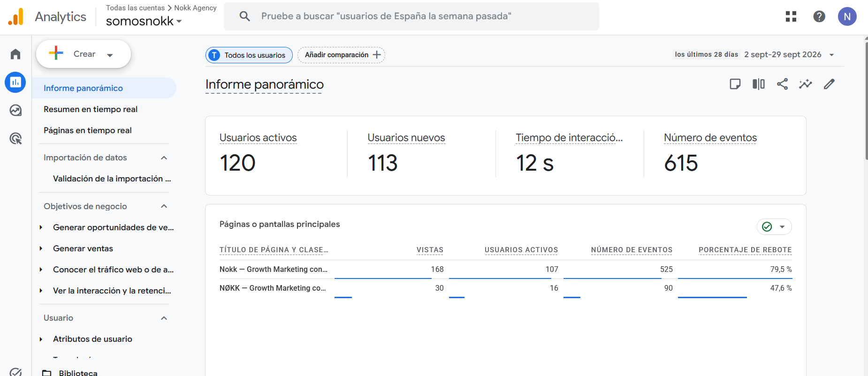Viewport: 868px width, 376px height.
Task: Select the Usuarios nuevos metric
Action: point(406,138)
